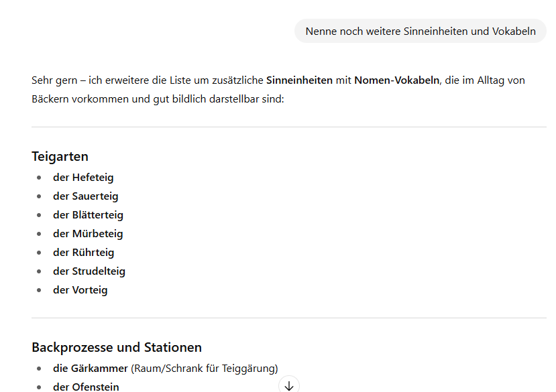The width and height of the screenshot is (556, 392).
Task: Click the user message bubble 'Nenne noch weitere Sinneinheiten'
Action: [421, 31]
